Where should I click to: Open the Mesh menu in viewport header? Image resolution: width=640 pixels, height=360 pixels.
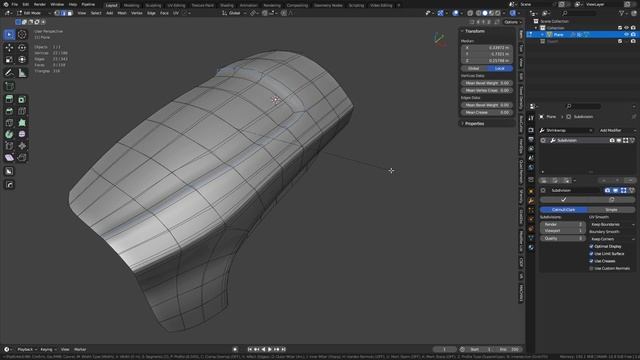[122, 13]
